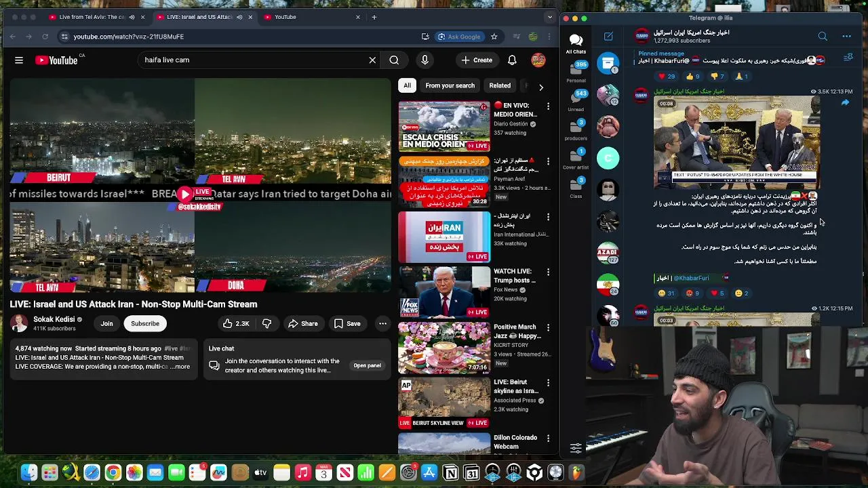
Task: Open the YouTube account avatar menu
Action: click(538, 60)
